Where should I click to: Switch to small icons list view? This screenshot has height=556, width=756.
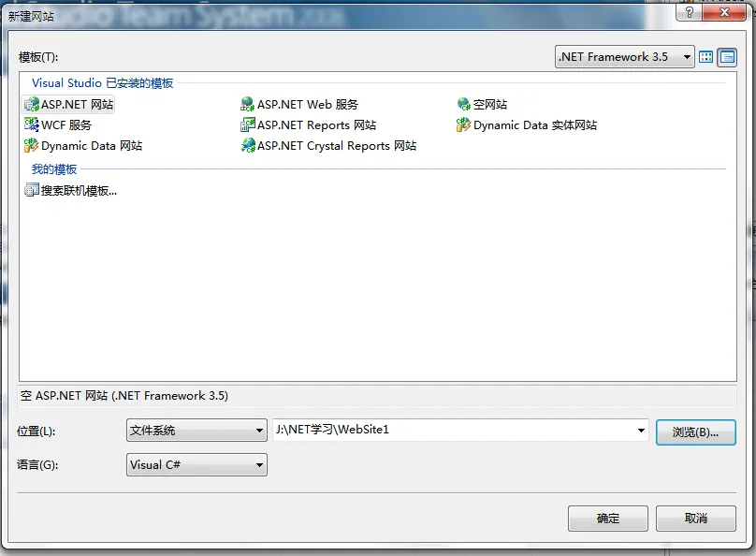pos(727,57)
